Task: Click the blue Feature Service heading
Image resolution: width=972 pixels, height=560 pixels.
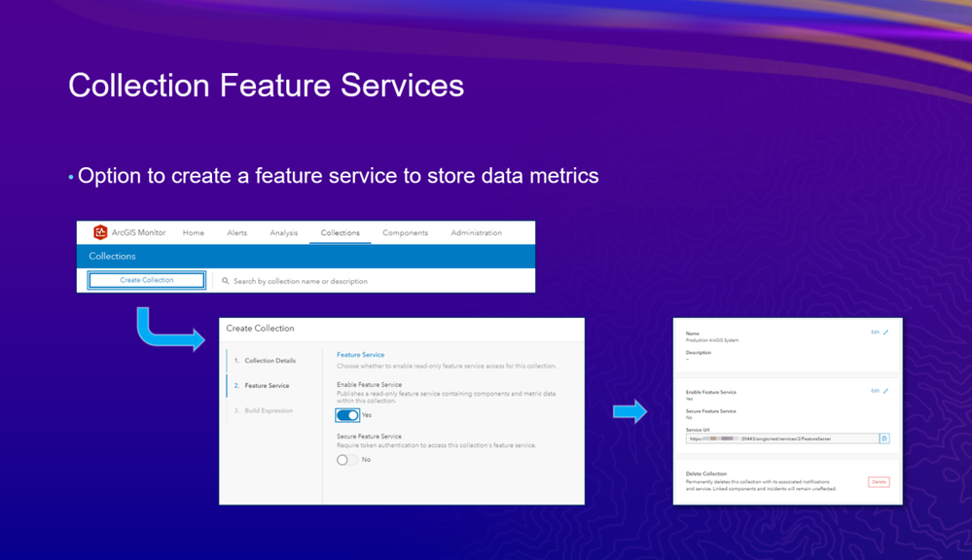Action: click(360, 355)
